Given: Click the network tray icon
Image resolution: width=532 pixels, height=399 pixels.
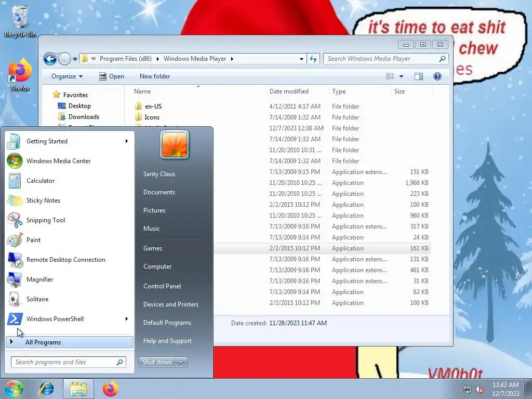Looking at the screenshot, I should 467,389.
